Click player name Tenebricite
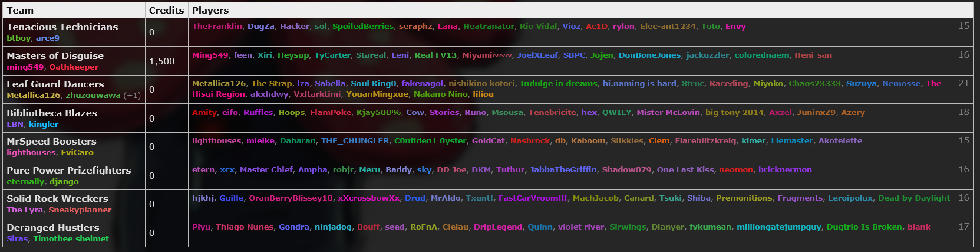The image size is (980, 252). point(552,112)
